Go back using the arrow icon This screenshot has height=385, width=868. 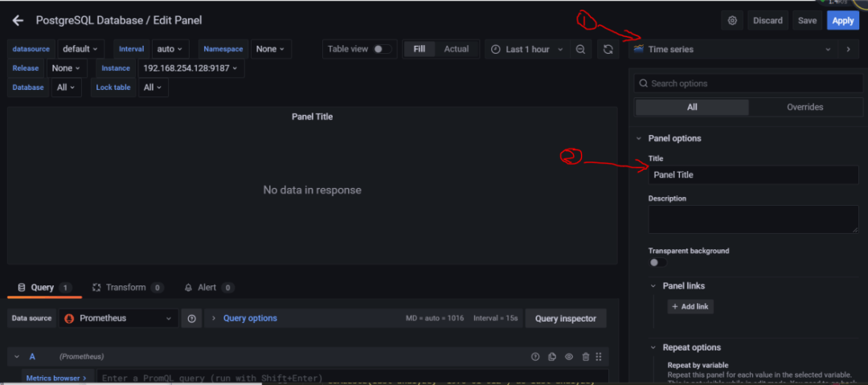click(18, 21)
